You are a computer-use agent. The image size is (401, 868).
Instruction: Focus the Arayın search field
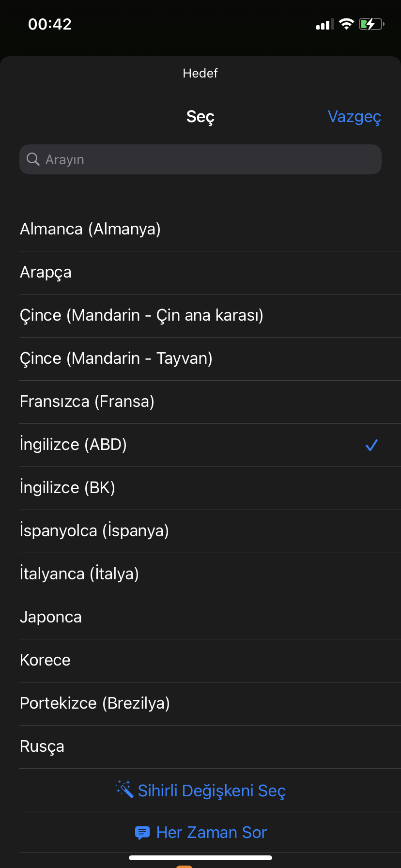point(200,159)
